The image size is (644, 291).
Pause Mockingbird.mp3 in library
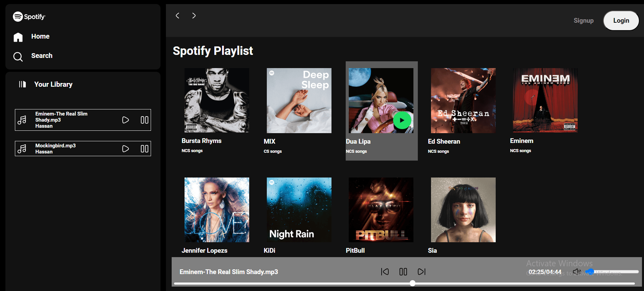pos(145,149)
